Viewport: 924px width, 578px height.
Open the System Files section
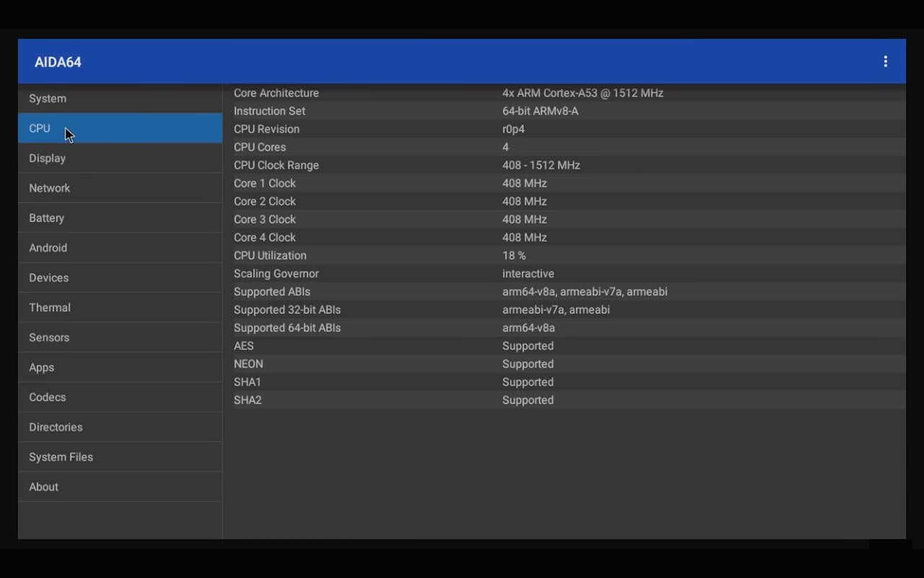(x=120, y=457)
